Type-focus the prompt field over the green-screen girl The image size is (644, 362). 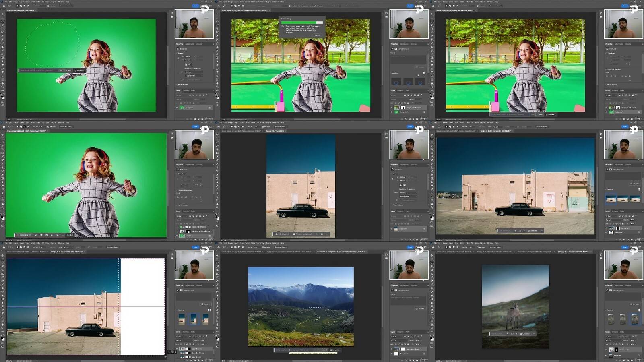tap(39, 70)
